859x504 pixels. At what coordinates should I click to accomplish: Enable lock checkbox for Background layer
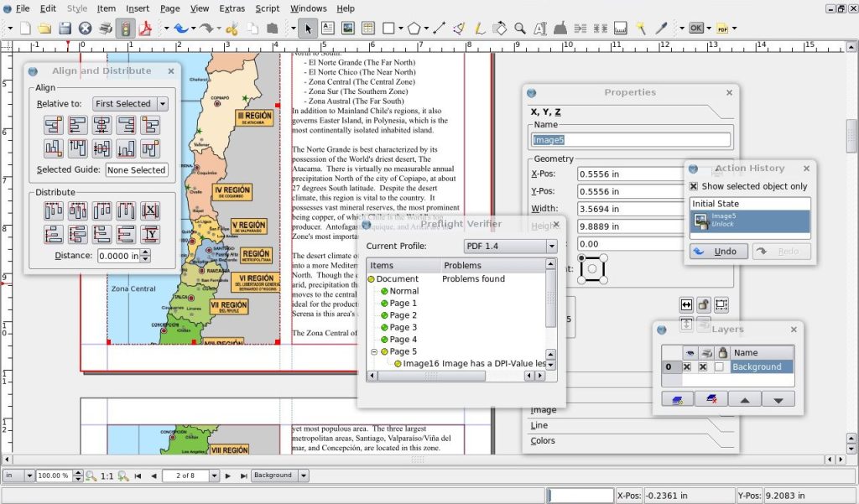719,367
